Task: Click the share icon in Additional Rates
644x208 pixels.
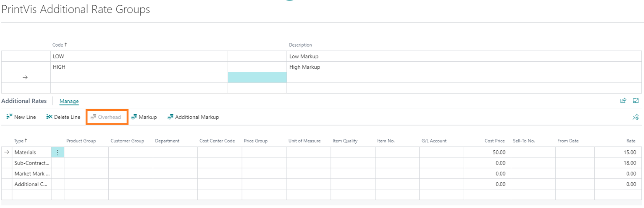Action: [623, 101]
